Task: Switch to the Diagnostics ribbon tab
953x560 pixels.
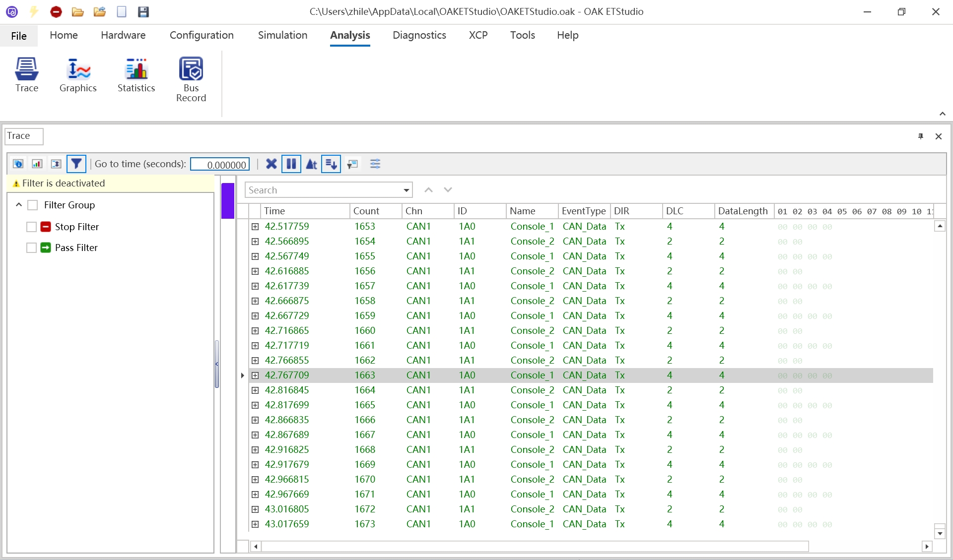Action: pyautogui.click(x=419, y=35)
